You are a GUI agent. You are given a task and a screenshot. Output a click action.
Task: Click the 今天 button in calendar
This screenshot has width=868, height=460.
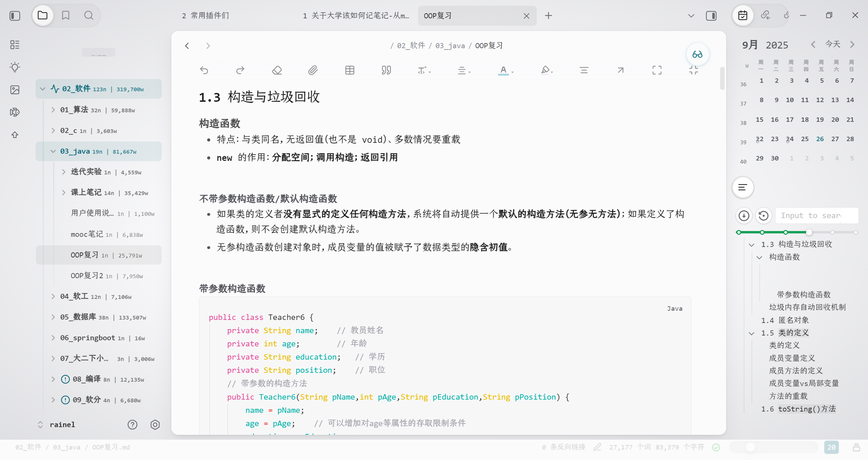tap(833, 44)
